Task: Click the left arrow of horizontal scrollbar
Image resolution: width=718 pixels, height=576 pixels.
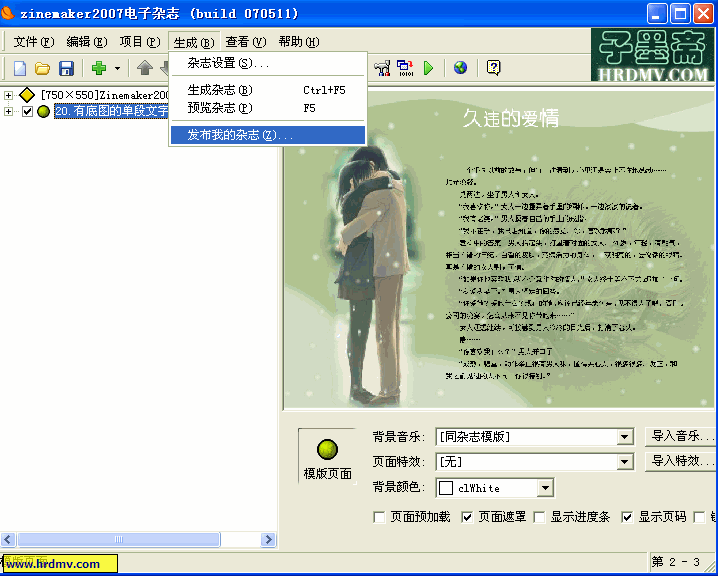Action: pyautogui.click(x=8, y=539)
